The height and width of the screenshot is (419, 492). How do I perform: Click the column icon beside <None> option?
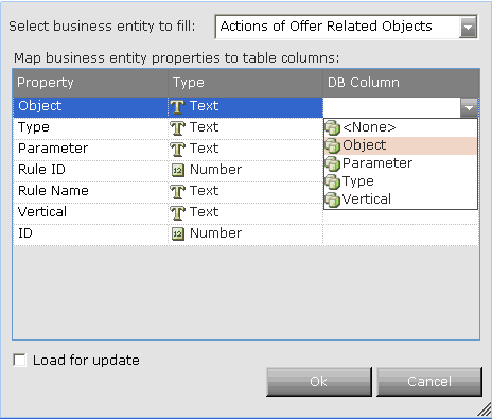332,128
